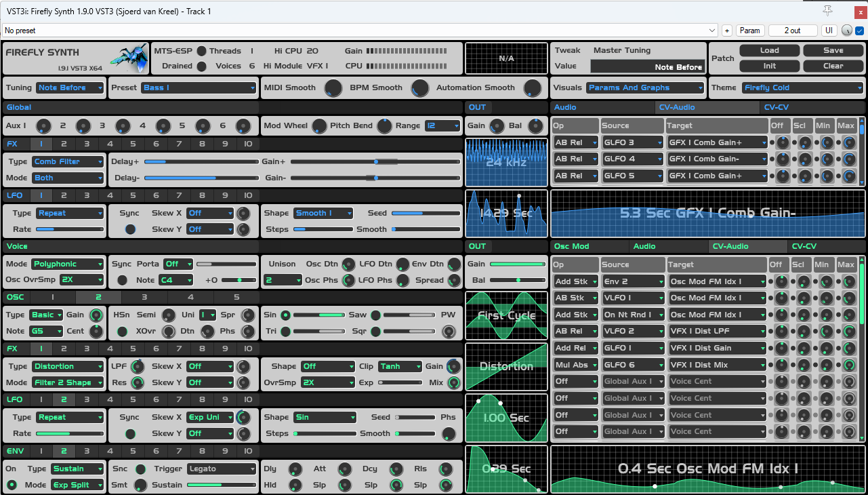Click the Automation Smooth knob
This screenshot has height=495, width=868.
[x=533, y=88]
